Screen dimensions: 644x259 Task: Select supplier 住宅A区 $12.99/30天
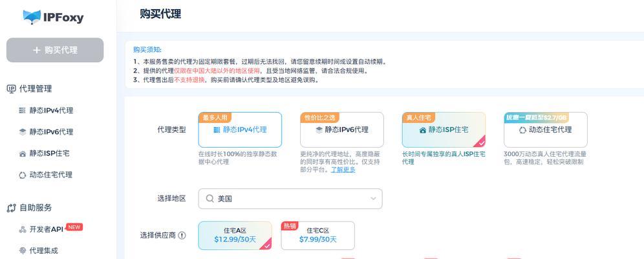[235, 236]
